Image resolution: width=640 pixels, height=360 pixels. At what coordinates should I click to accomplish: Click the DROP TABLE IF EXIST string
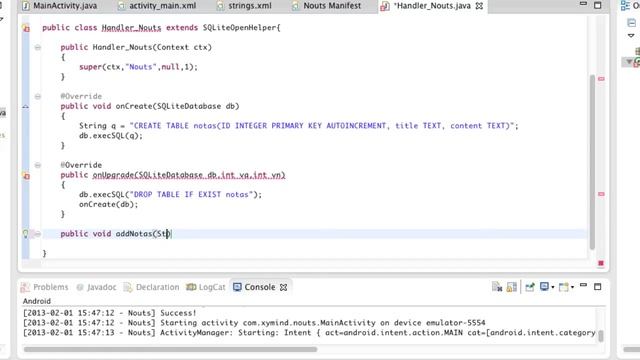(193, 194)
